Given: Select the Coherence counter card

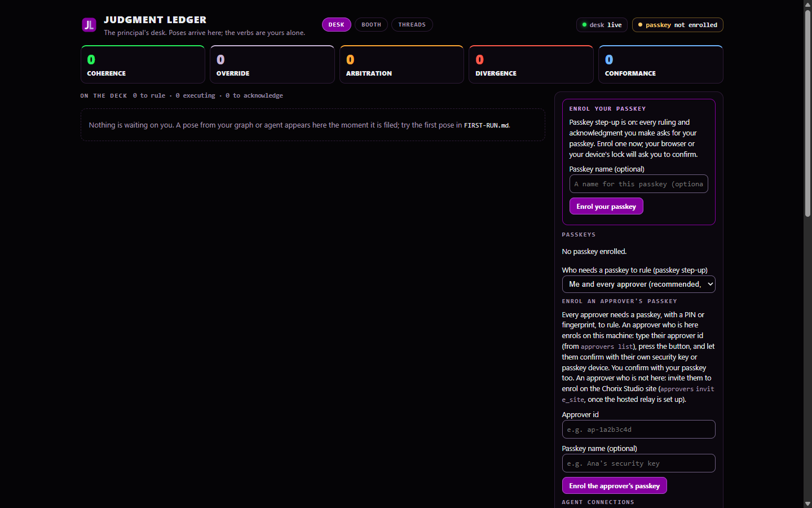Looking at the screenshot, I should point(143,64).
